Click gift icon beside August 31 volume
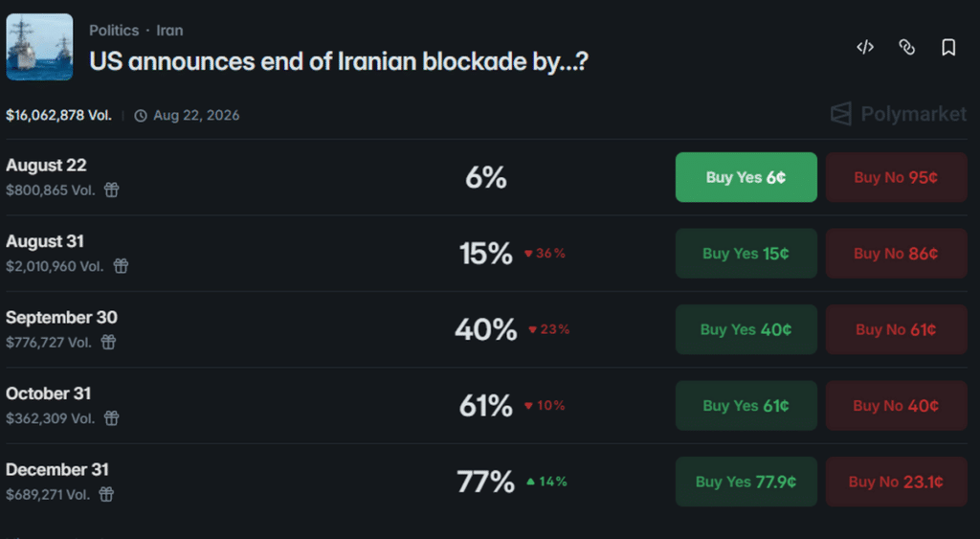Screen dimensions: 980x539 (121, 266)
